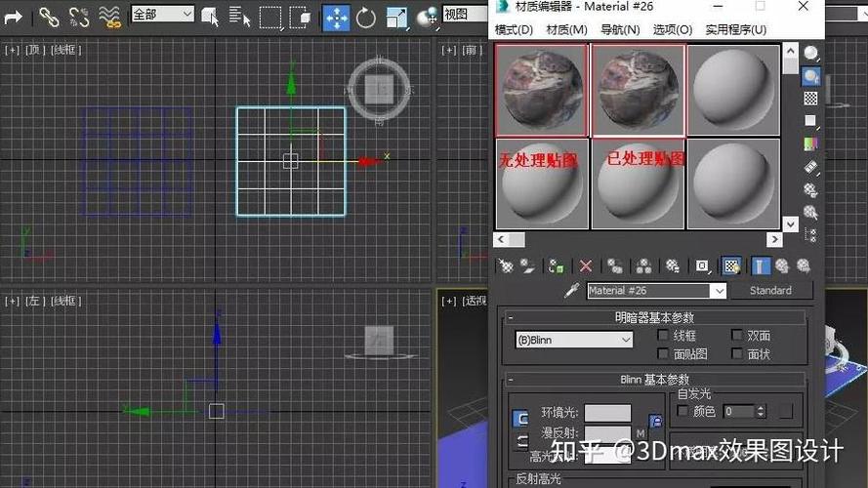This screenshot has width=868, height=488.
Task: Click the 环境光 ambient color swatch
Action: tap(607, 413)
